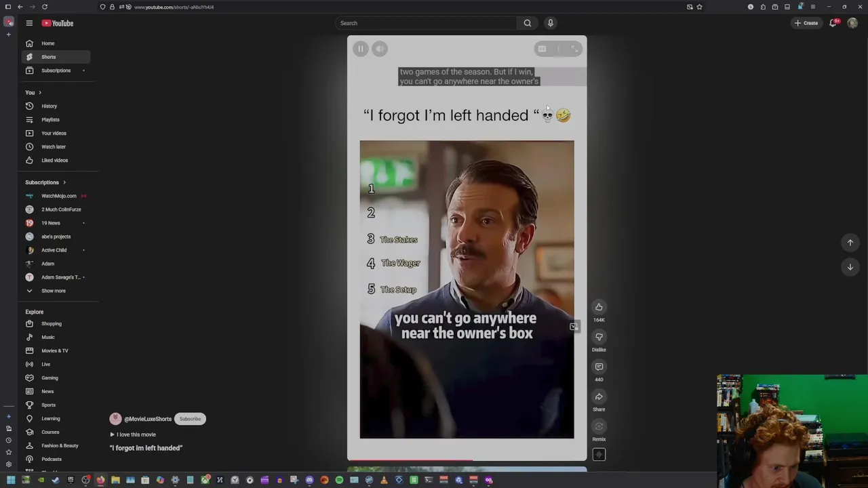Bookmark this page with star
868x488 pixels.
click(x=699, y=7)
